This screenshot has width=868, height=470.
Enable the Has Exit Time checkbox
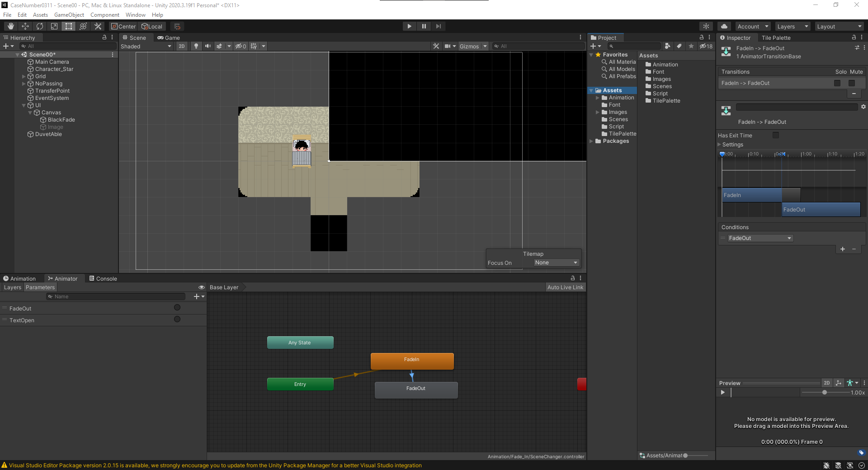[x=776, y=135]
